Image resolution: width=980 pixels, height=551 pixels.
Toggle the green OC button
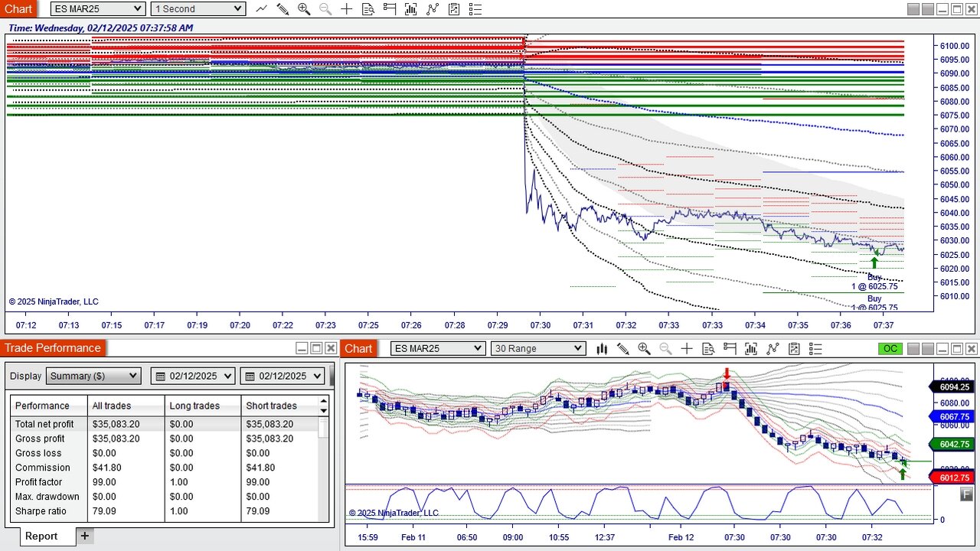[890, 349]
